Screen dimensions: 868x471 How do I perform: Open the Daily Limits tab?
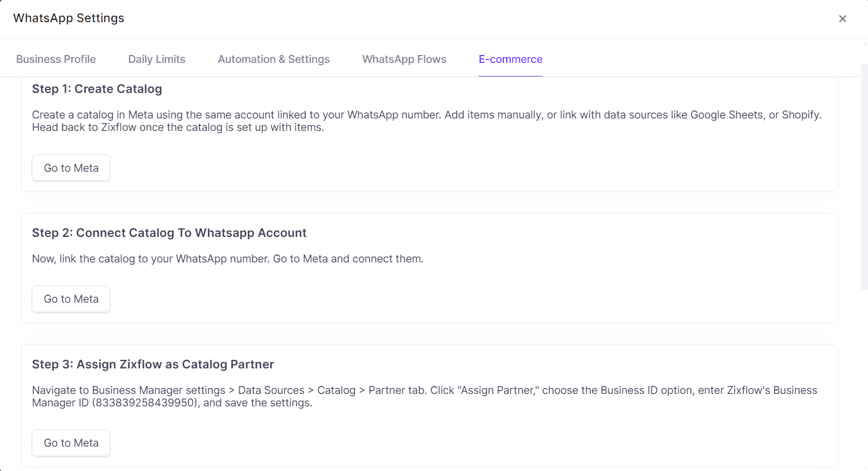click(157, 59)
